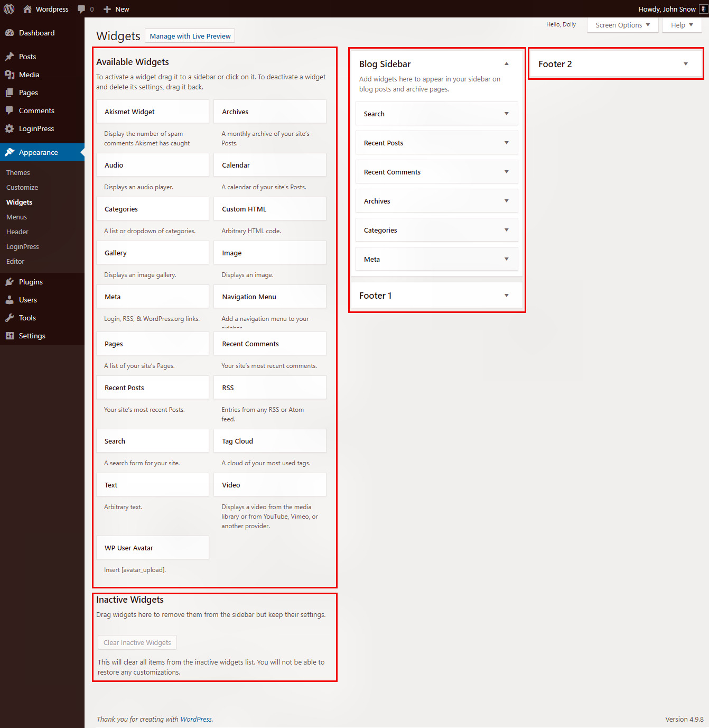Click the Users person icon in the sidebar
709x728 pixels.
point(10,300)
